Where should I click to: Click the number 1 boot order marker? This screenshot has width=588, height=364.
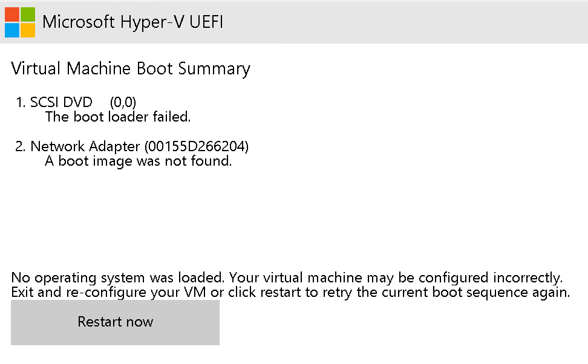click(x=21, y=102)
